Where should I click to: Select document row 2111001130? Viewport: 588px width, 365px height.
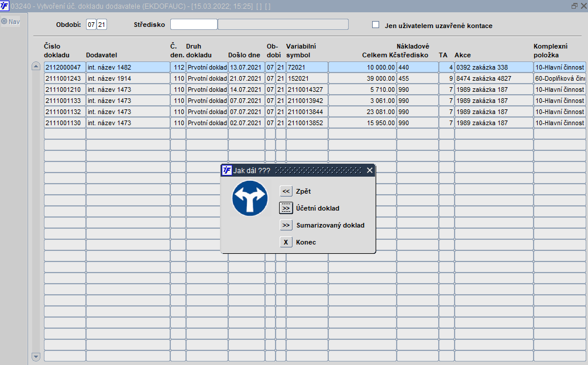[x=65, y=123]
